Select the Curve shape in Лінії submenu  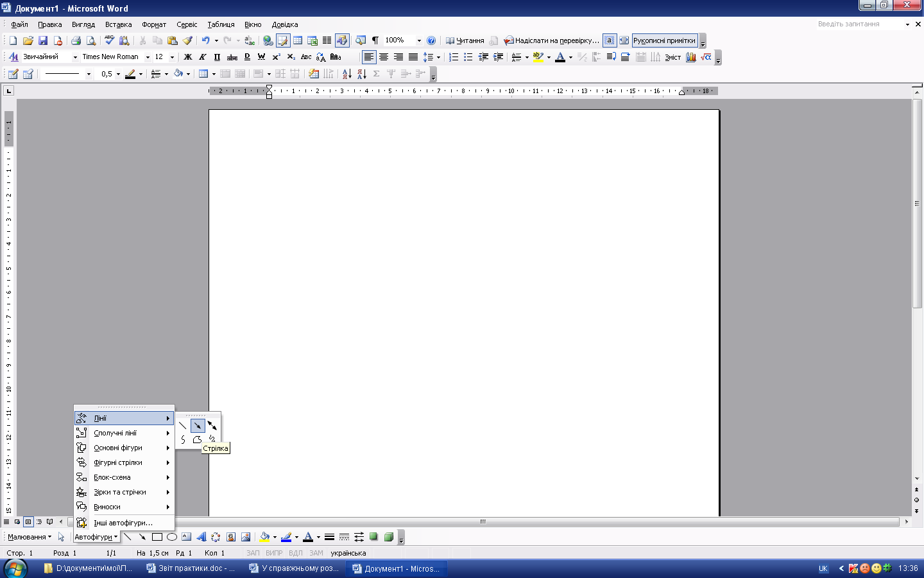click(184, 439)
